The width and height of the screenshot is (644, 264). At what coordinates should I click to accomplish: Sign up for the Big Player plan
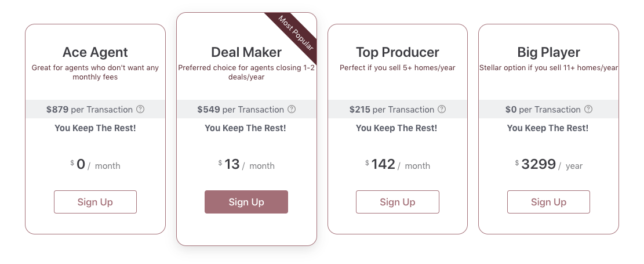coord(549,202)
